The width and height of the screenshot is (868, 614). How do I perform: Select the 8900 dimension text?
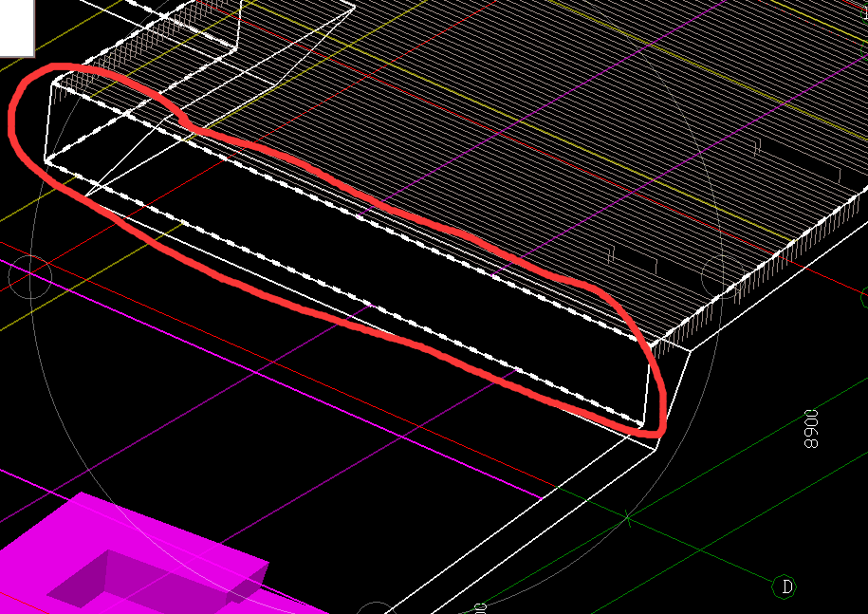click(x=810, y=429)
